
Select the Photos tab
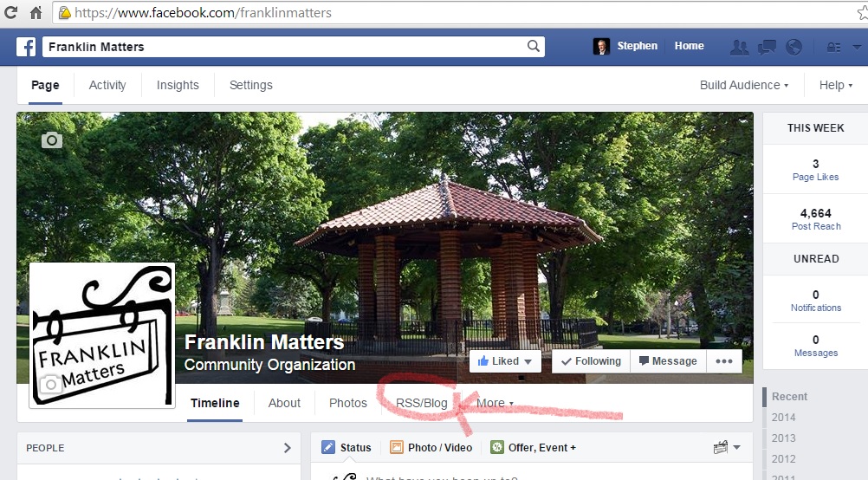[x=348, y=403]
